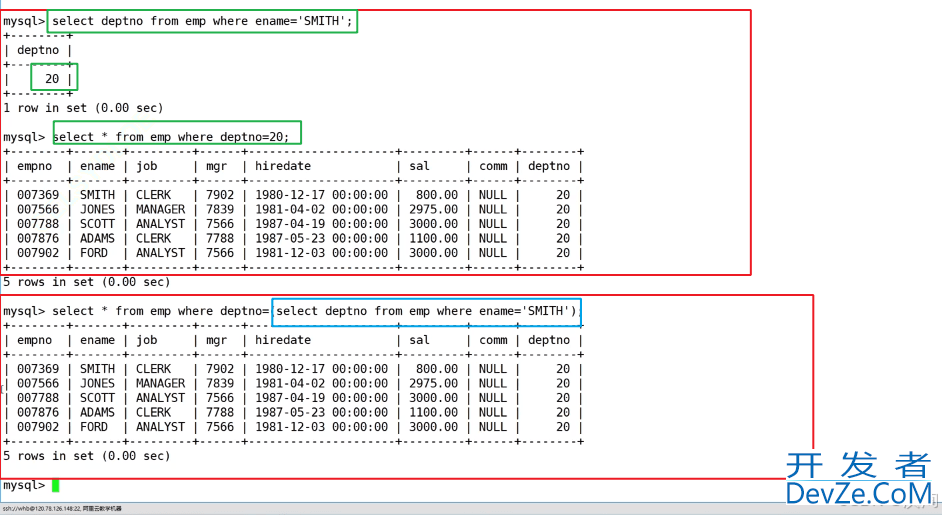Screen dimensions: 942x515
Task: Click the 'mgr' column header in the deptno=20 result
Action: (x=216, y=166)
